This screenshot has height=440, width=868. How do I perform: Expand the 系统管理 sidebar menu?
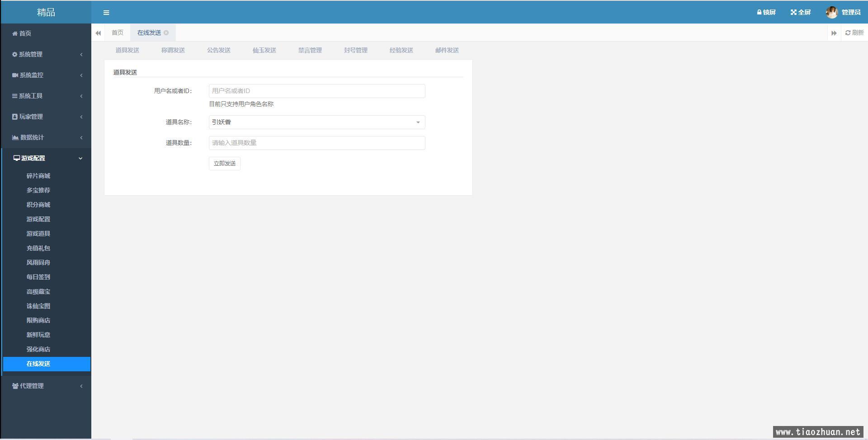(x=46, y=54)
